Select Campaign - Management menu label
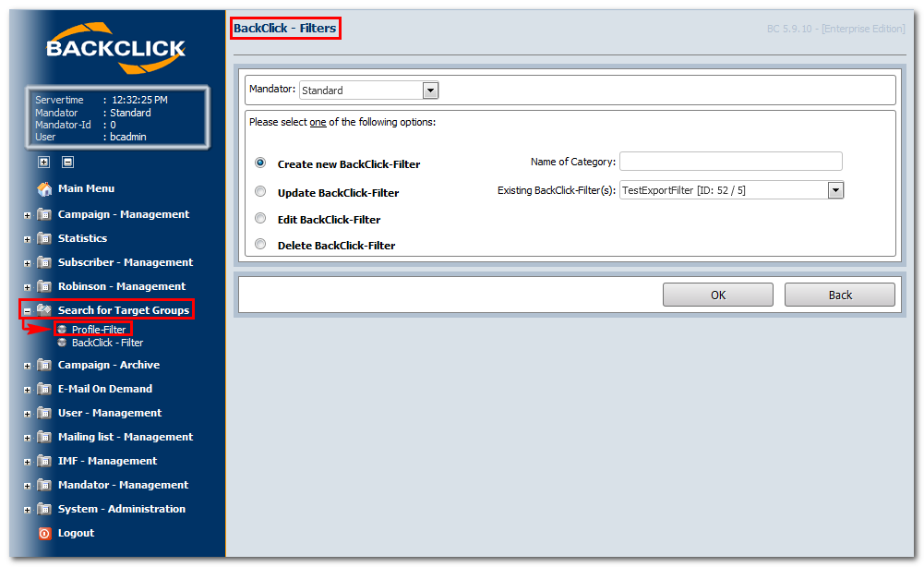Image resolution: width=924 pixels, height=567 pixels. (123, 214)
